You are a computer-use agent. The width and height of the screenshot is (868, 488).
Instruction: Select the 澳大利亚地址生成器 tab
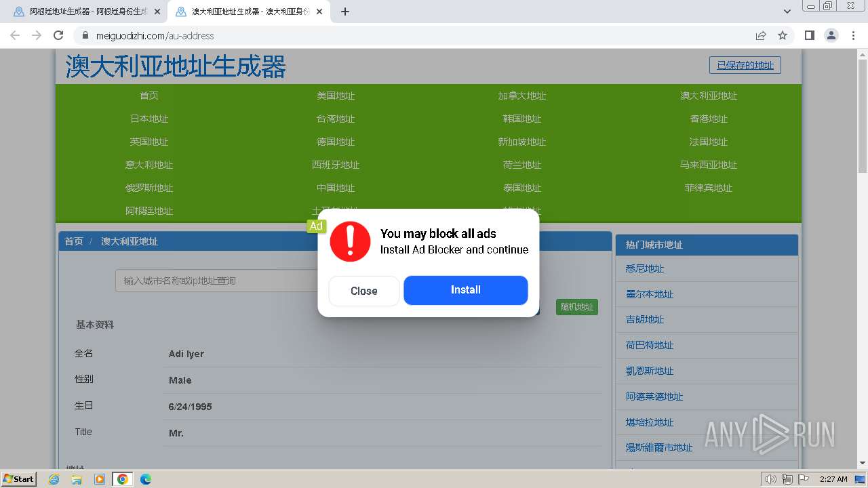tap(248, 12)
